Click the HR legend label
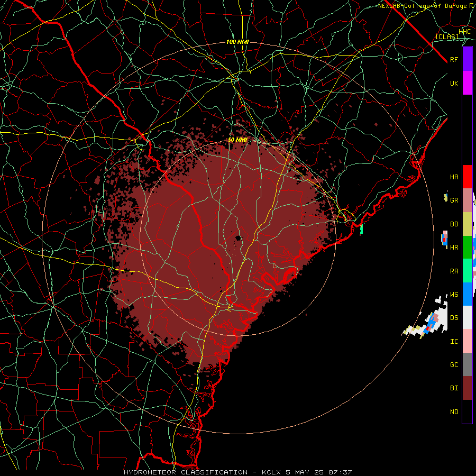476x476 pixels. (454, 248)
